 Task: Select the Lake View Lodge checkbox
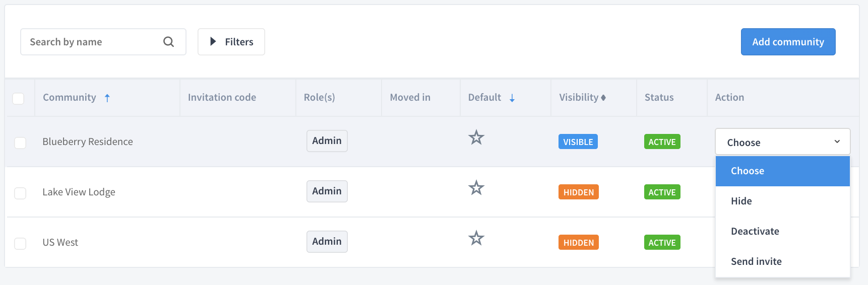(20, 193)
